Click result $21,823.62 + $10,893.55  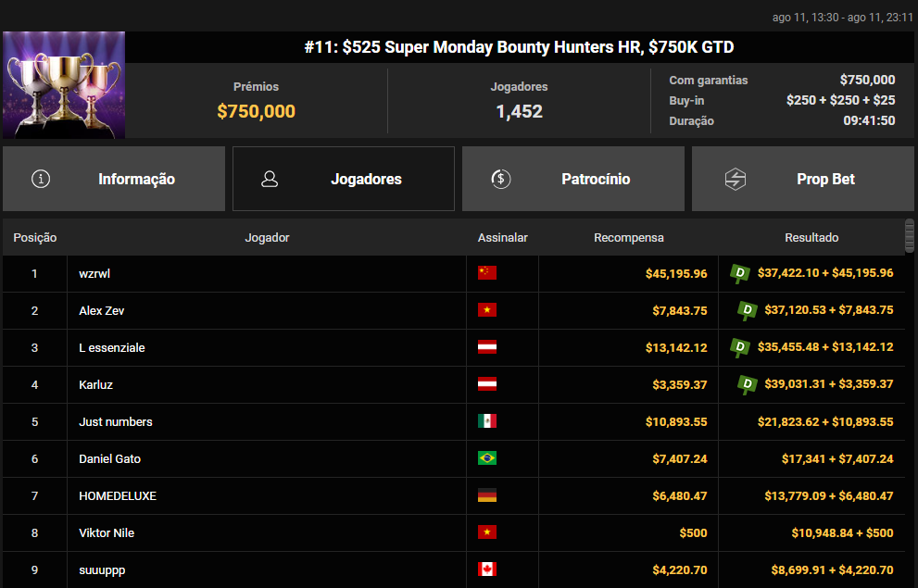coord(825,422)
